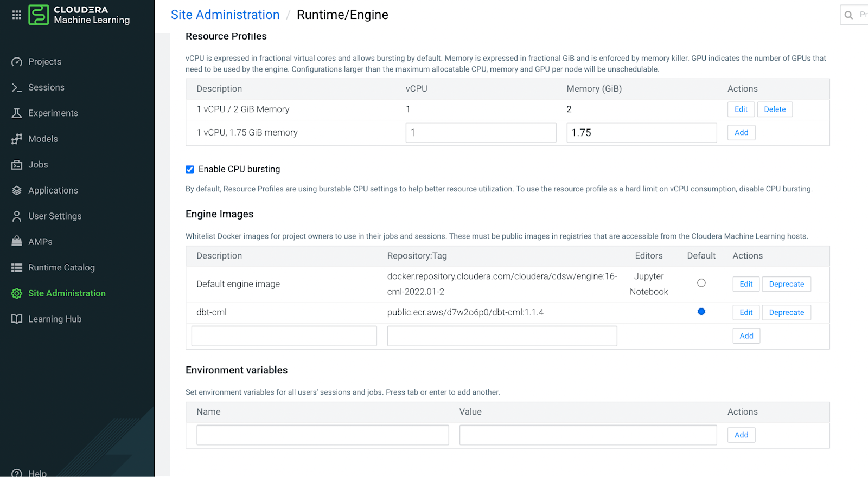Click the Site Administration gear icon
Image resolution: width=868 pixels, height=477 pixels.
click(x=17, y=293)
